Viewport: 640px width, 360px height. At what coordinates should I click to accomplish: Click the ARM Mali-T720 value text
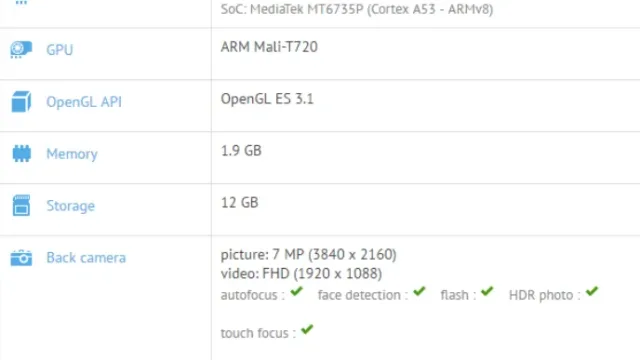[x=269, y=47]
